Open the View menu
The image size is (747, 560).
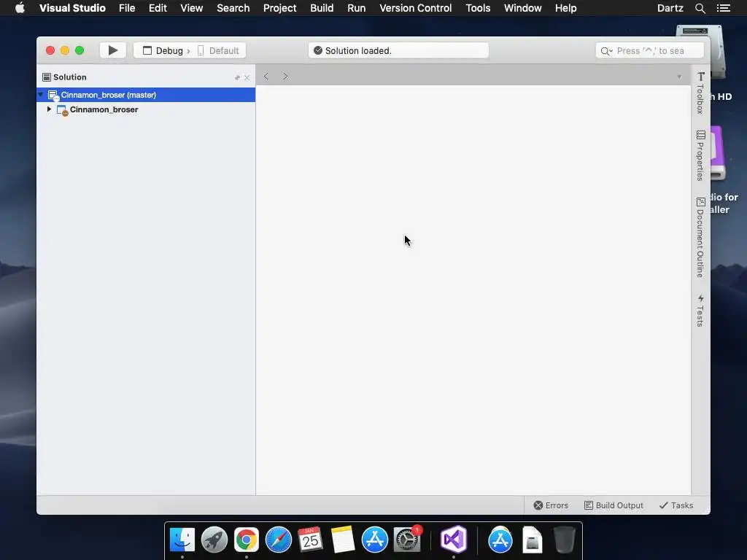(192, 8)
